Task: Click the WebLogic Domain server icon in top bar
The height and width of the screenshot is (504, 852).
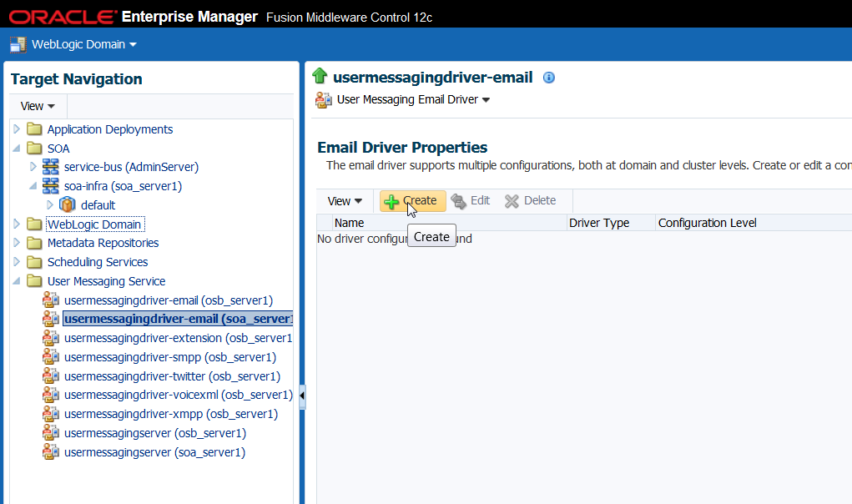Action: point(18,44)
